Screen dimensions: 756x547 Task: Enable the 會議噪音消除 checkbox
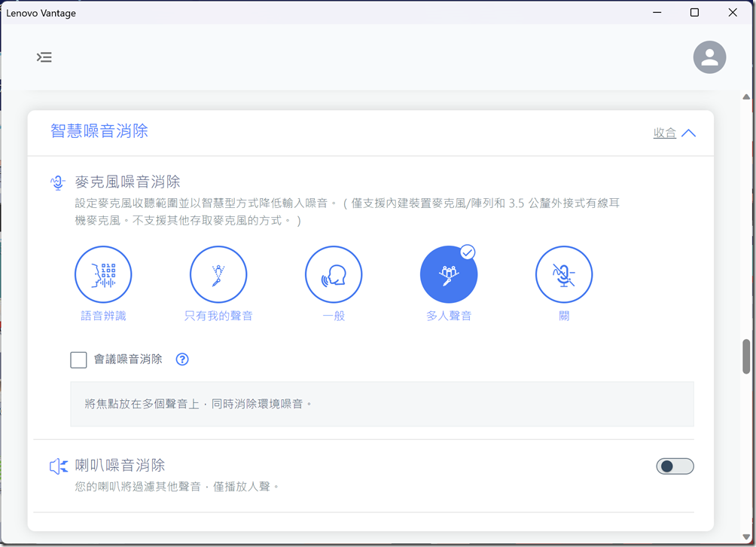[78, 359]
